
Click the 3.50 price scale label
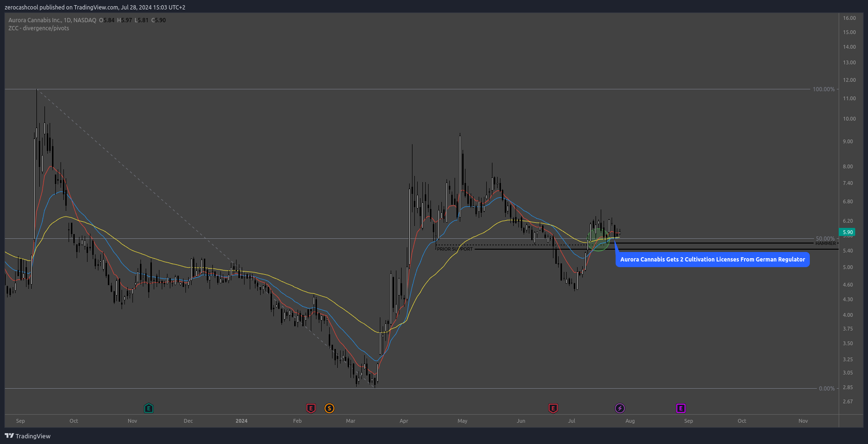[848, 344]
